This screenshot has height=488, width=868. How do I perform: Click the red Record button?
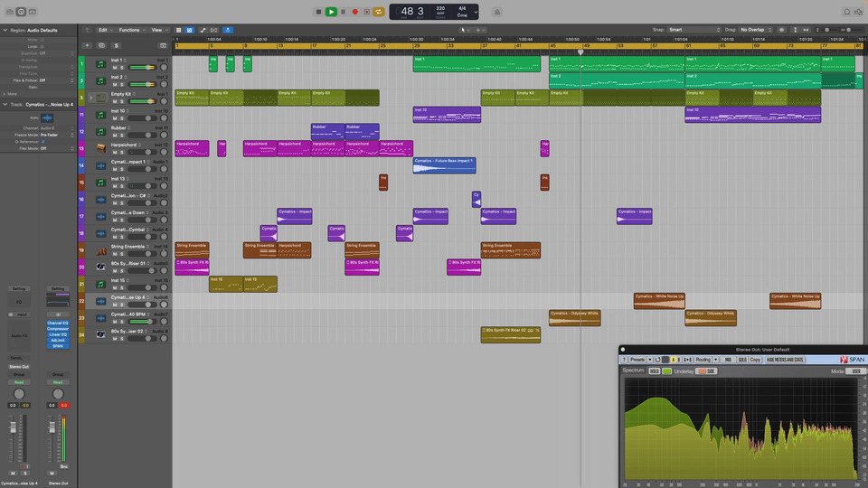(354, 12)
